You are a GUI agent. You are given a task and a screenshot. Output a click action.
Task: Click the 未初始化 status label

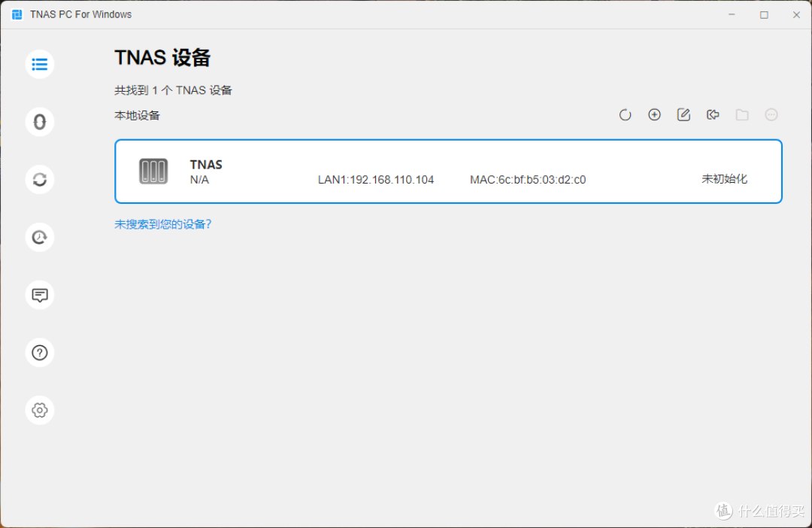(724, 179)
